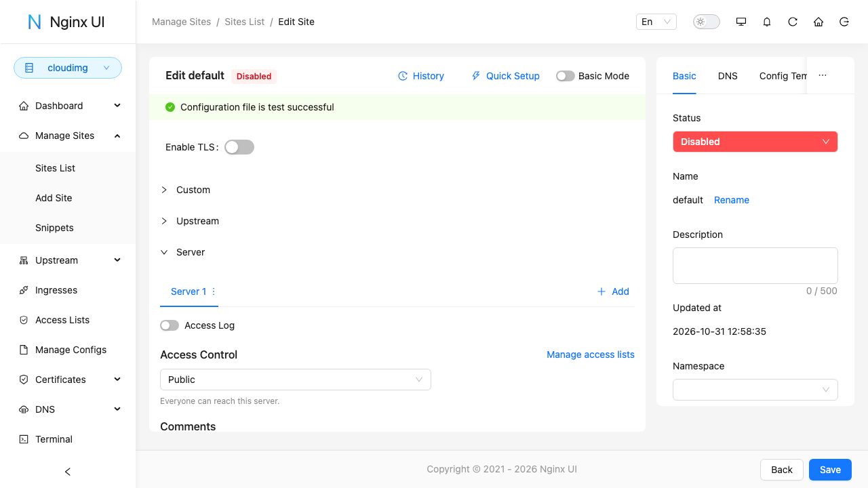
Task: Expand Certificates menu in sidebar
Action: pyautogui.click(x=68, y=380)
